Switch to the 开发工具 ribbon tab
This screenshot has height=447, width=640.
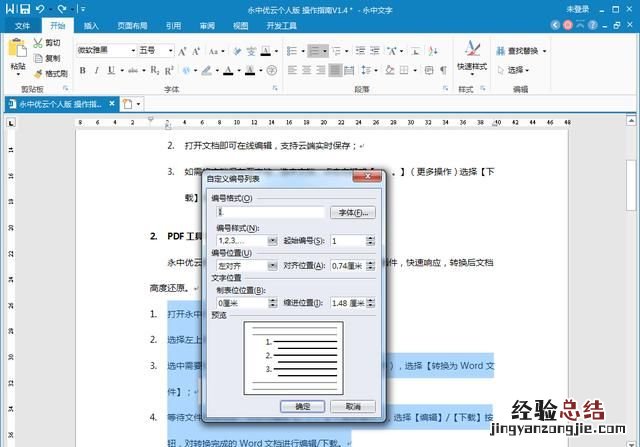(x=281, y=26)
